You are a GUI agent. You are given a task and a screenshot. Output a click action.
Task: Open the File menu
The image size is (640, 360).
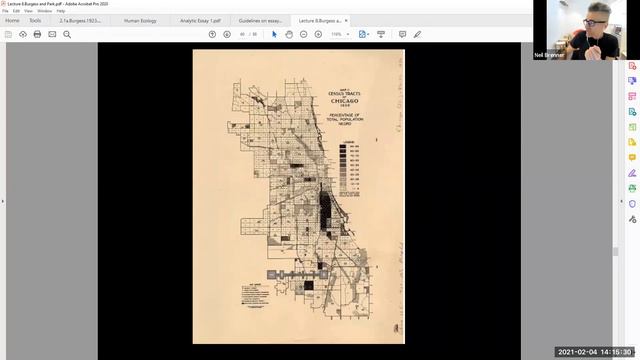tap(5, 11)
